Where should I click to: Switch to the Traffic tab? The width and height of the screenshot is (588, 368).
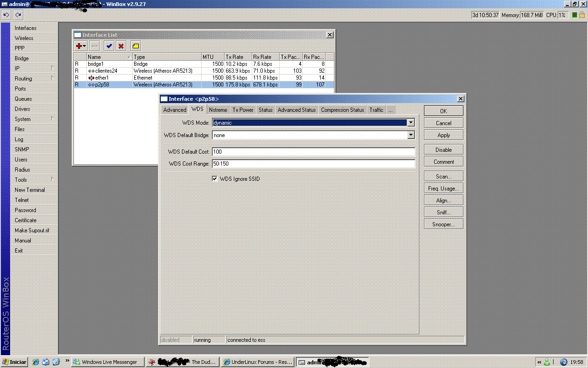376,110
